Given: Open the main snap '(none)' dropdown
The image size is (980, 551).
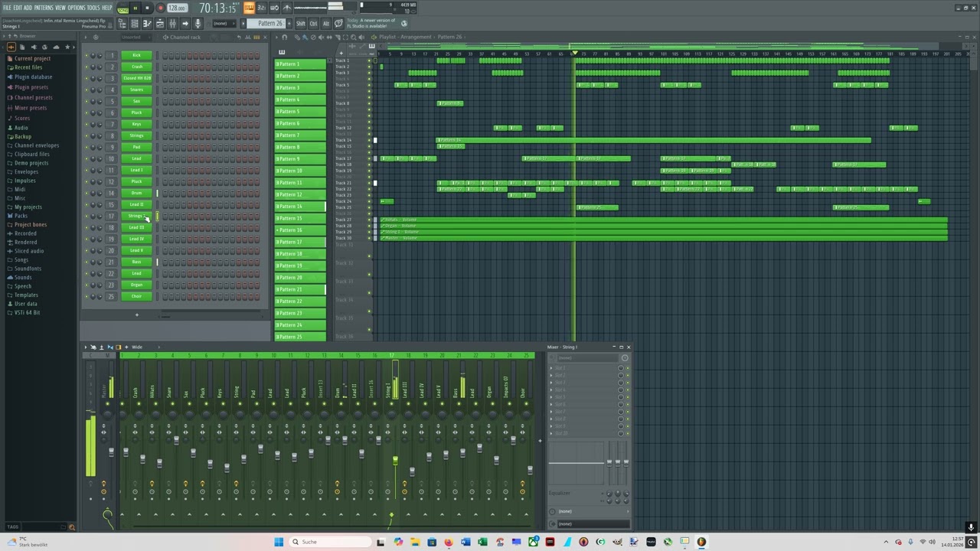Looking at the screenshot, I should [224, 24].
